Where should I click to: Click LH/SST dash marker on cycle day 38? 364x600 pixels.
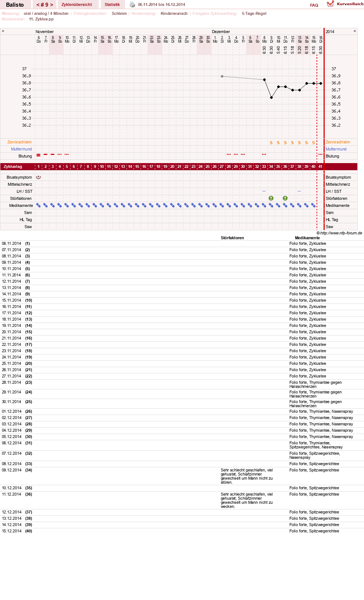click(x=299, y=191)
